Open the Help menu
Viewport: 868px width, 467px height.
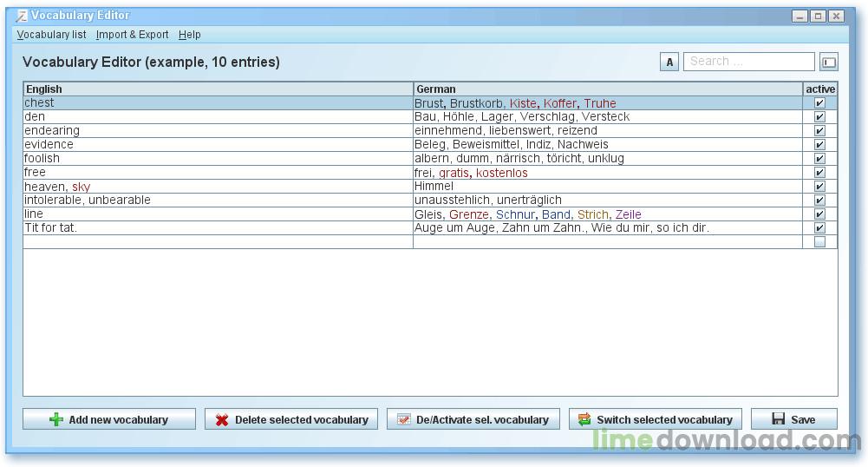coord(189,35)
